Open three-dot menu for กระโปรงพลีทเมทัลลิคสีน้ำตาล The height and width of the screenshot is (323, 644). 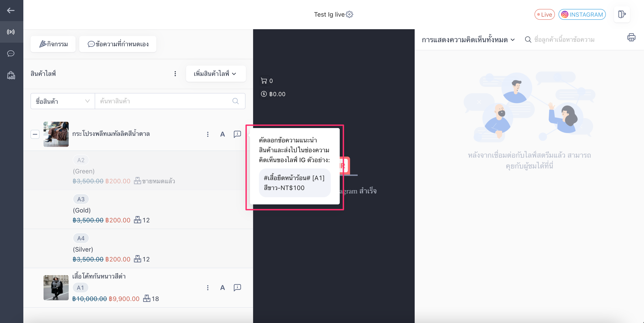[208, 134]
